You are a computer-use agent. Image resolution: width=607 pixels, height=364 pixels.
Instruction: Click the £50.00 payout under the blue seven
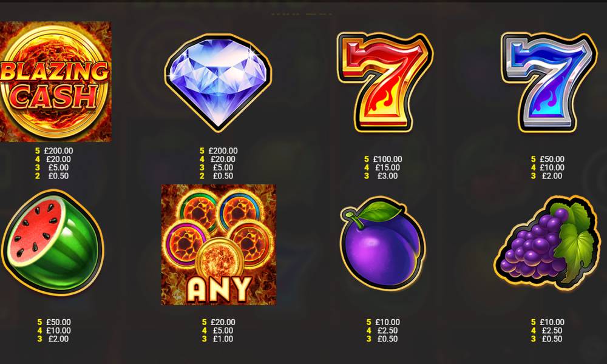click(552, 160)
